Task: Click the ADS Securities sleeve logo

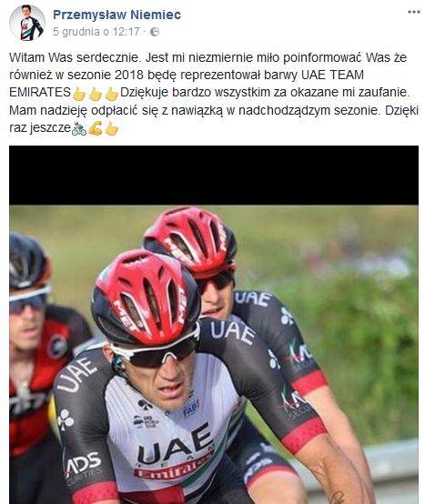Action: coord(84,469)
